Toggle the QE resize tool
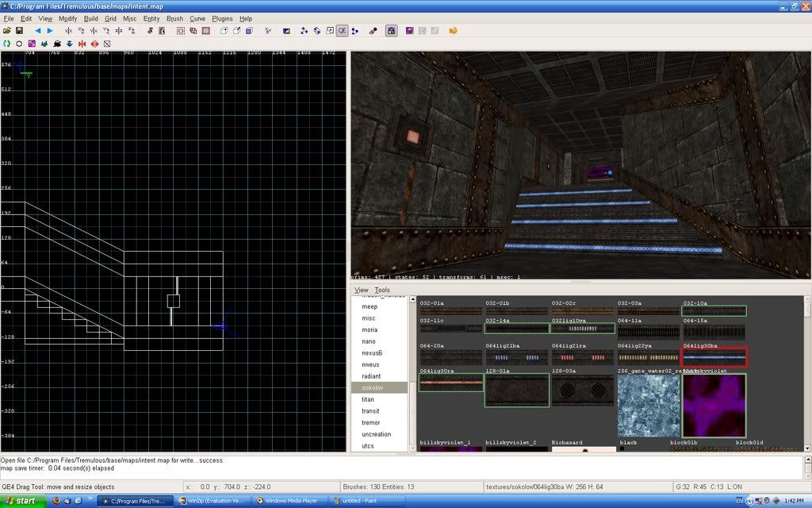Screen dimensions: 812x508 [x=342, y=31]
